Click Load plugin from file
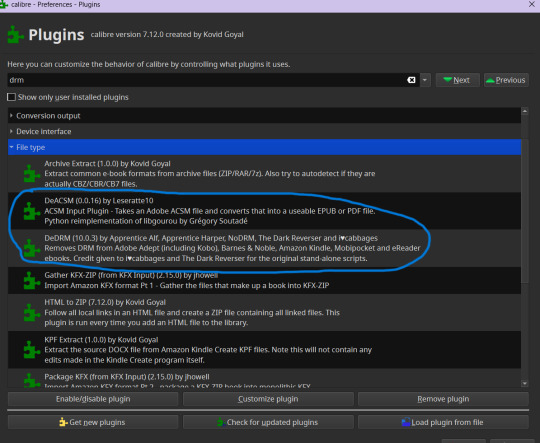 point(443,422)
